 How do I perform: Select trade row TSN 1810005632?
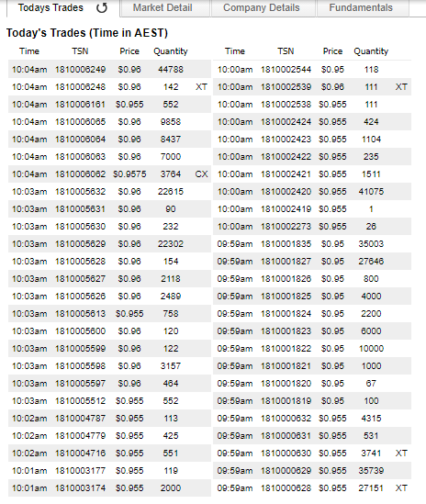(x=109, y=192)
